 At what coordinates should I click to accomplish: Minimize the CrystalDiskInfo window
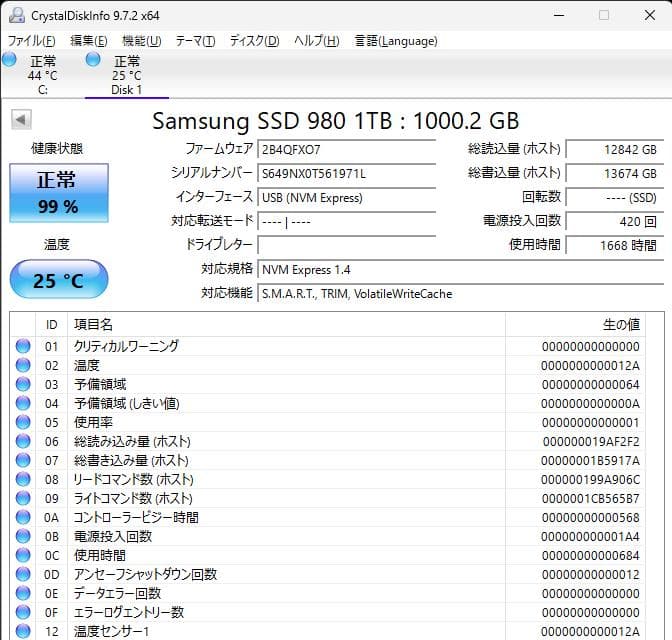559,15
